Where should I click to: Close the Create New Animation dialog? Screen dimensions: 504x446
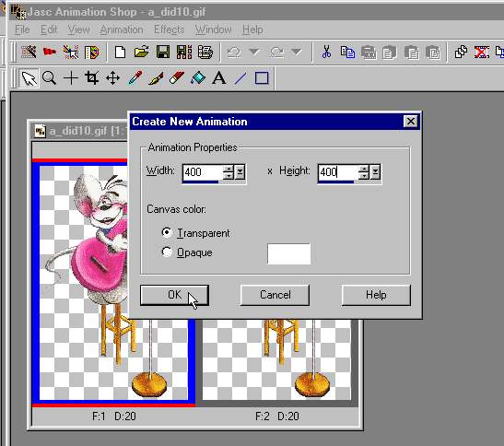tap(410, 122)
